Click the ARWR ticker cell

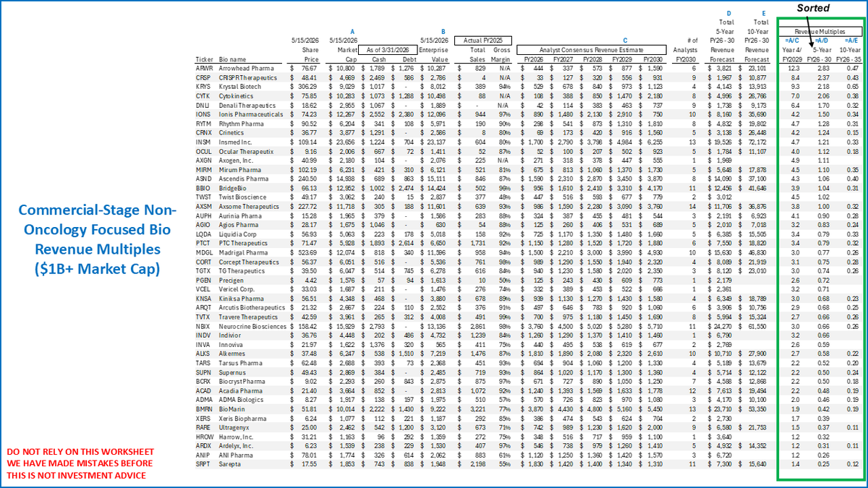(204, 67)
